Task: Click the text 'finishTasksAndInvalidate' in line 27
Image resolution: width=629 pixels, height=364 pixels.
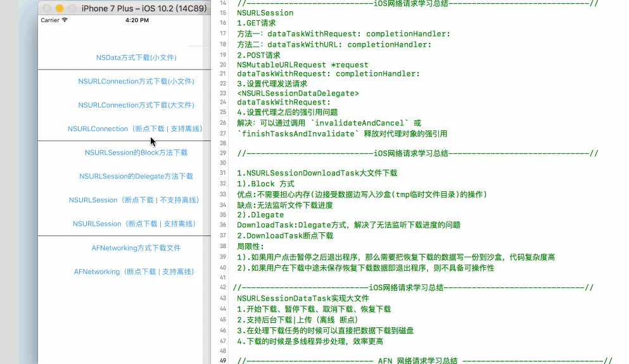Action: coord(298,134)
